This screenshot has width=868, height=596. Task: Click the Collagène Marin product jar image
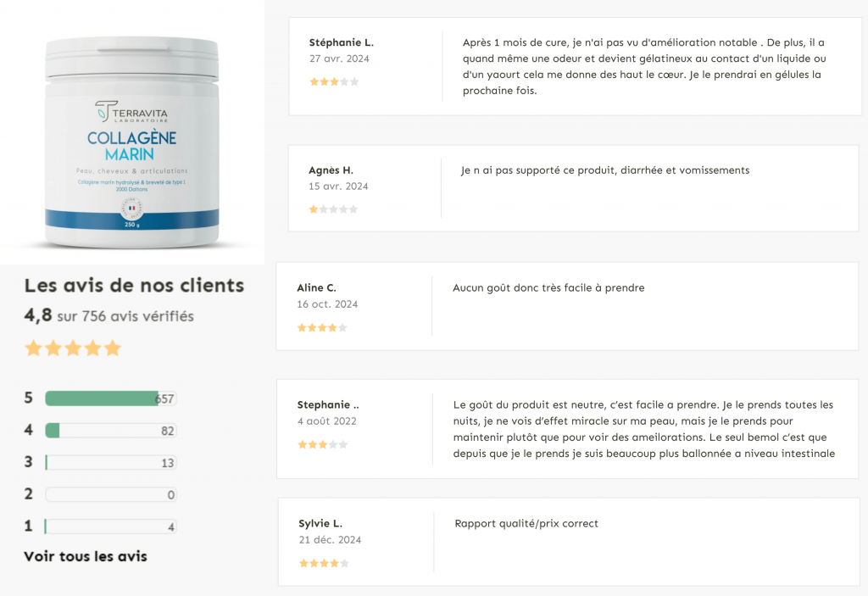click(x=131, y=142)
